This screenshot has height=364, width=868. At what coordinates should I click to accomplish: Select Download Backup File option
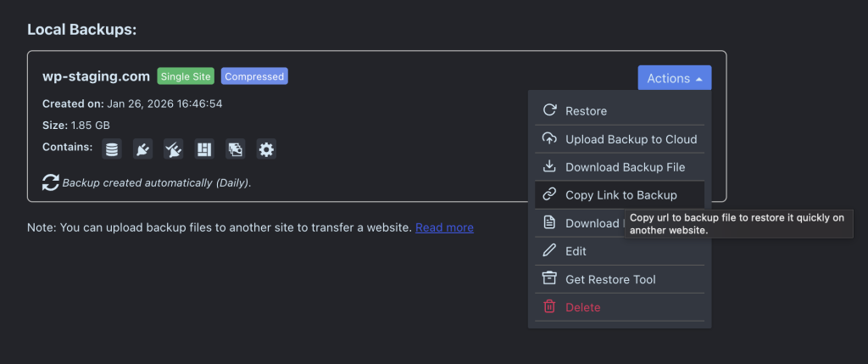[625, 167]
